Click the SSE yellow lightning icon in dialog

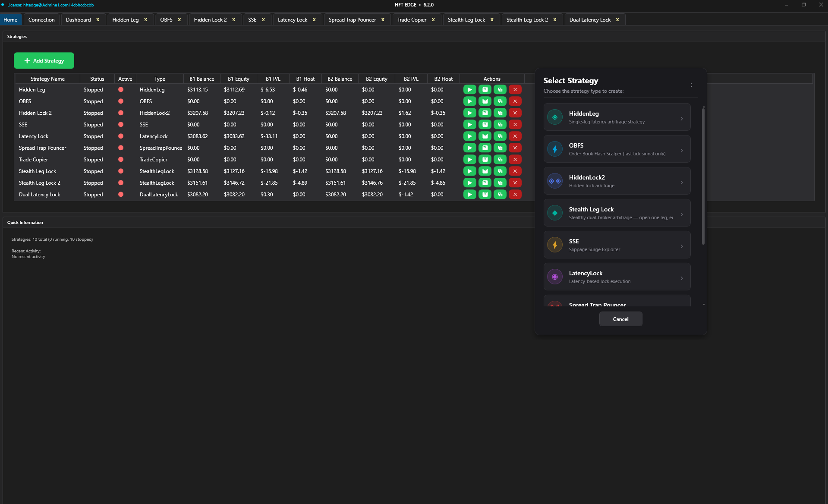(x=555, y=245)
